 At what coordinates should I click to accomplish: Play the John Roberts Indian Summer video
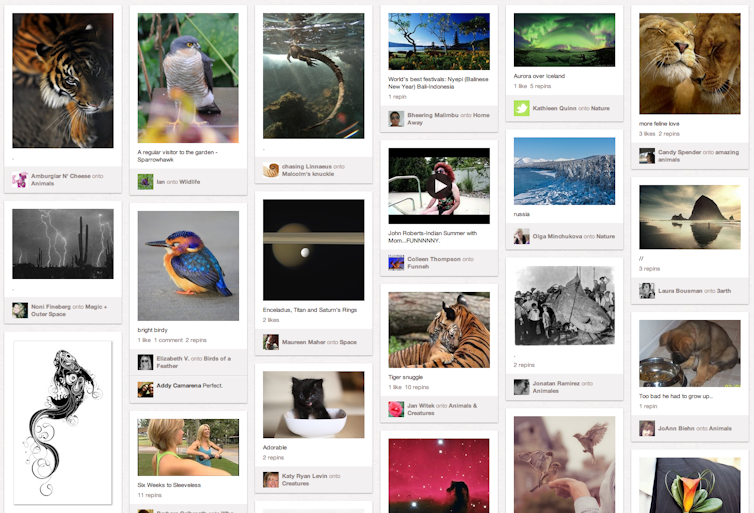point(439,186)
